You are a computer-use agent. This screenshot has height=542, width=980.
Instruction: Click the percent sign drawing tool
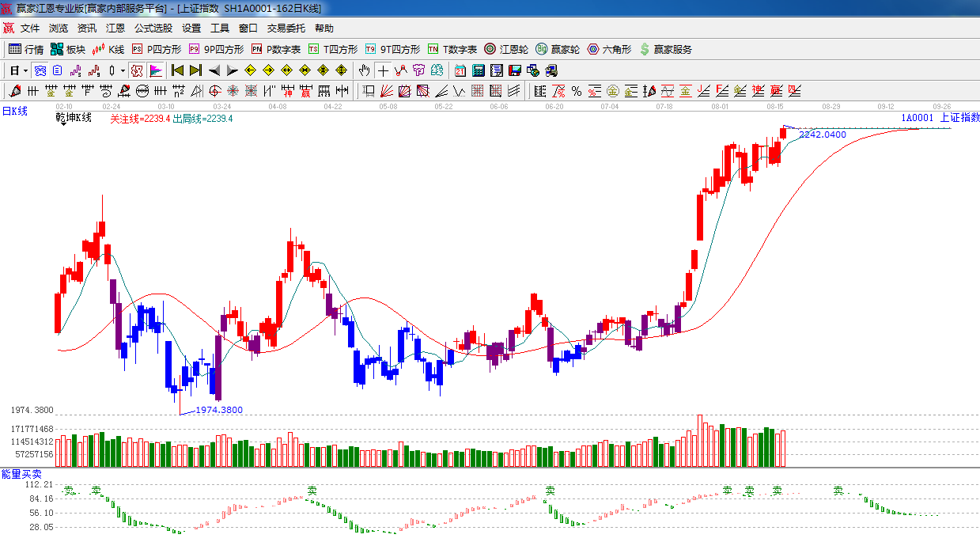576,91
